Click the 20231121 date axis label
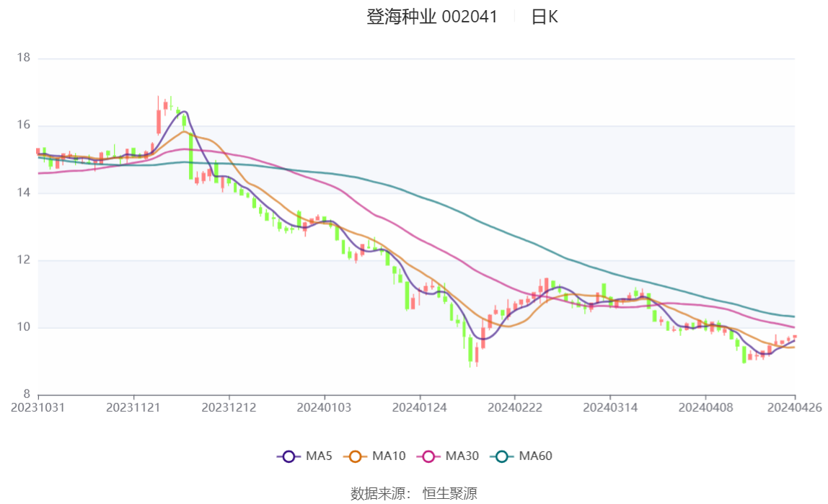This screenshot has height=504, width=828. (x=133, y=408)
